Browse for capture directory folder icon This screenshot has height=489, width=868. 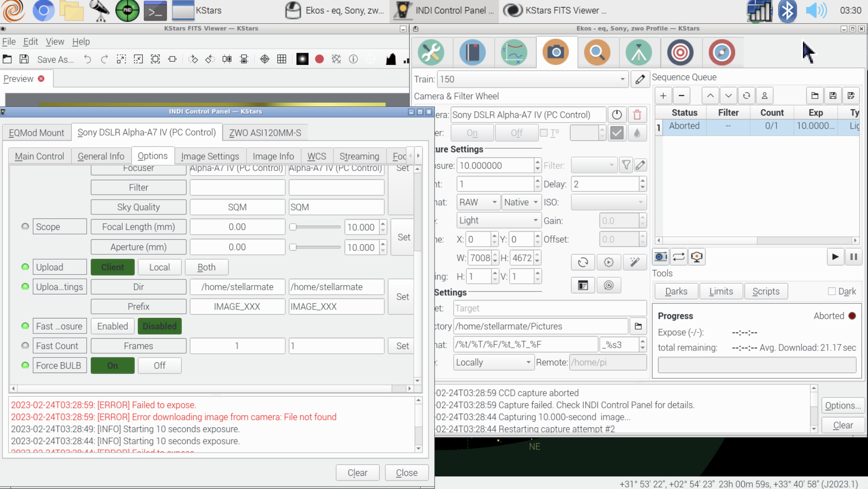638,326
